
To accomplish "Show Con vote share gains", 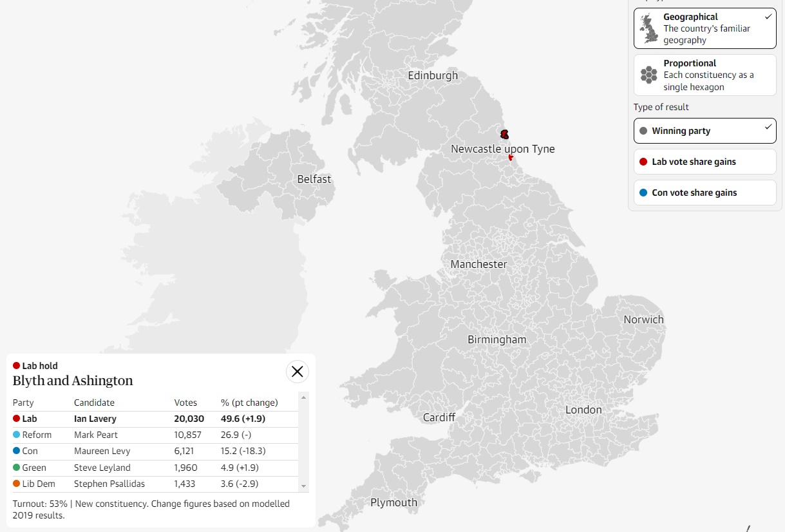I will click(x=705, y=193).
